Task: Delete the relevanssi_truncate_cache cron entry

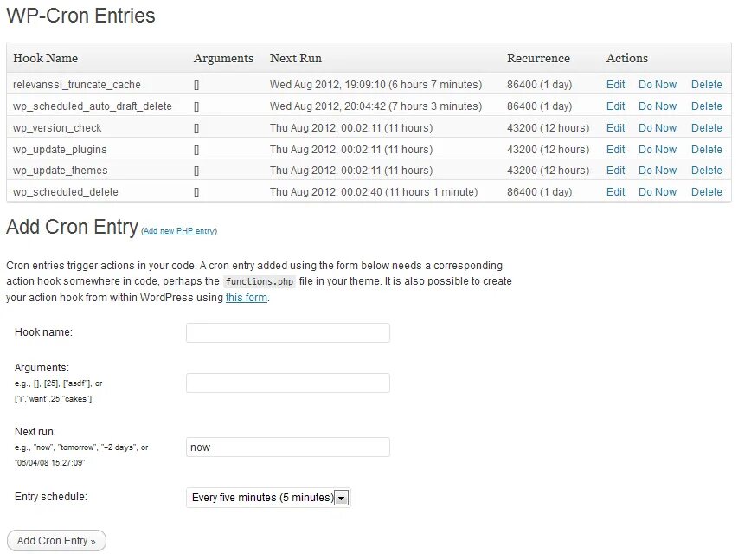Action: tap(706, 85)
